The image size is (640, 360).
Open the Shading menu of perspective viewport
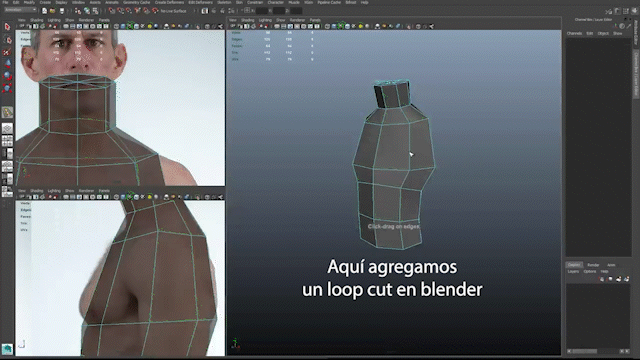click(x=247, y=20)
